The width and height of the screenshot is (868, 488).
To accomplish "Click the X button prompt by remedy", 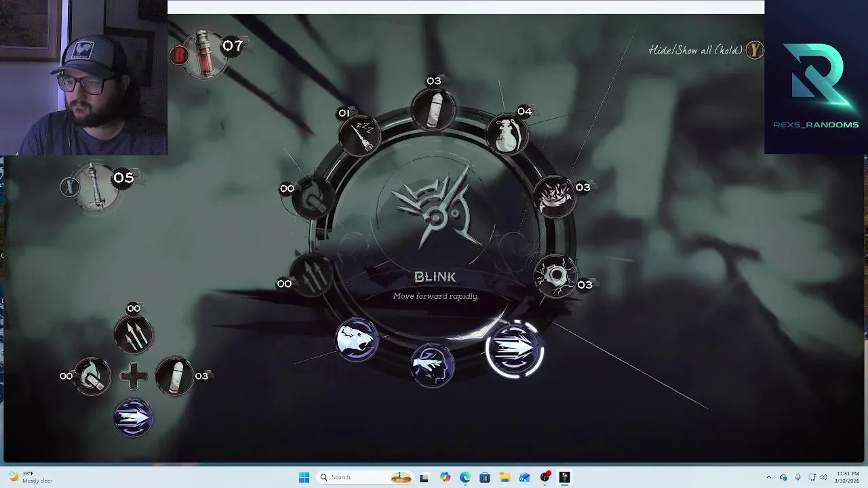I will click(69, 186).
